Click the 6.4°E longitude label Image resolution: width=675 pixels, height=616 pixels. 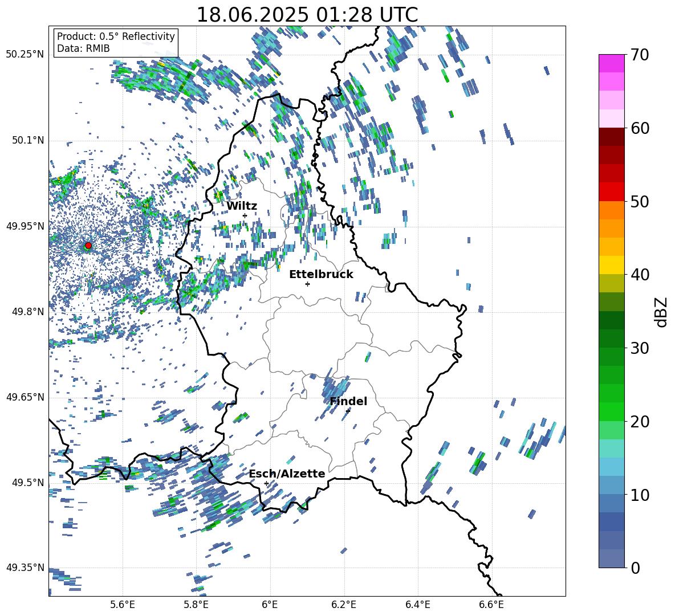pos(417,605)
